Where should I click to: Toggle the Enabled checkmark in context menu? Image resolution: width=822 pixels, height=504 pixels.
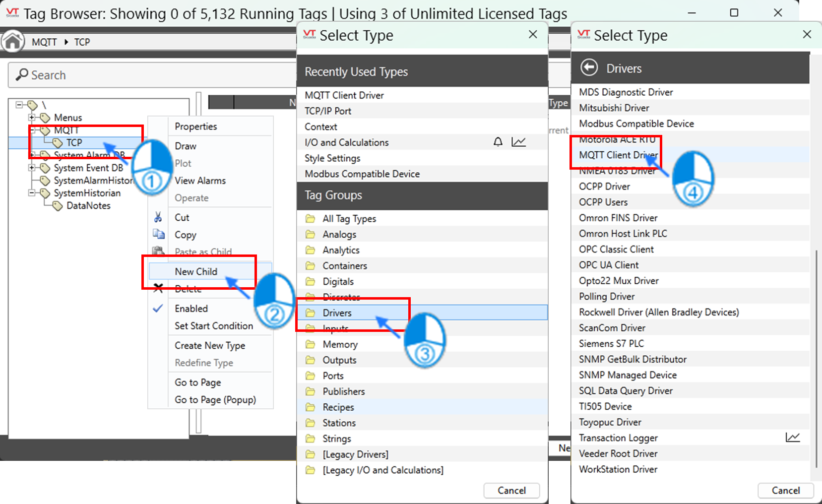pyautogui.click(x=158, y=308)
